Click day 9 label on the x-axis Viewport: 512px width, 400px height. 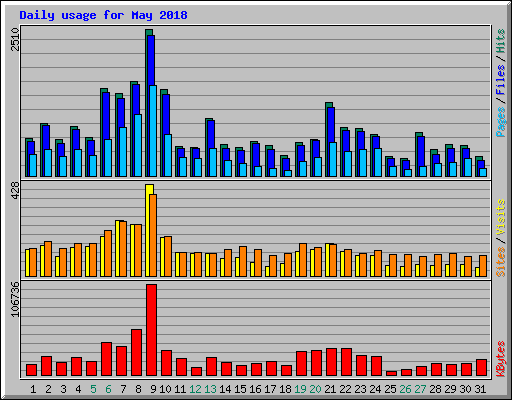tap(153, 389)
